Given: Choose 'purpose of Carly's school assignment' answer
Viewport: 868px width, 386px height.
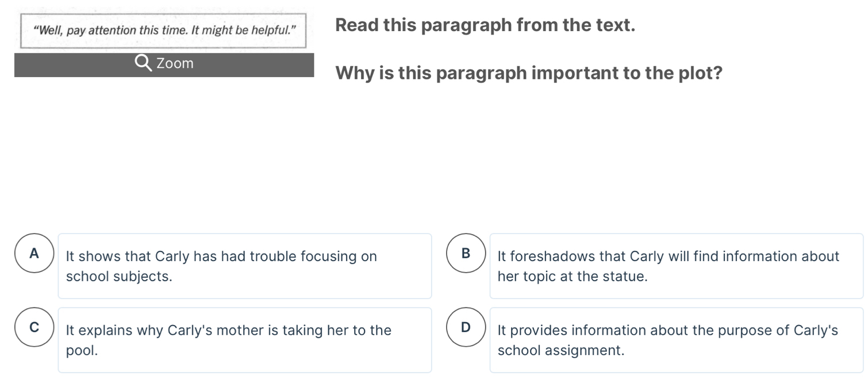Looking at the screenshot, I should click(677, 340).
